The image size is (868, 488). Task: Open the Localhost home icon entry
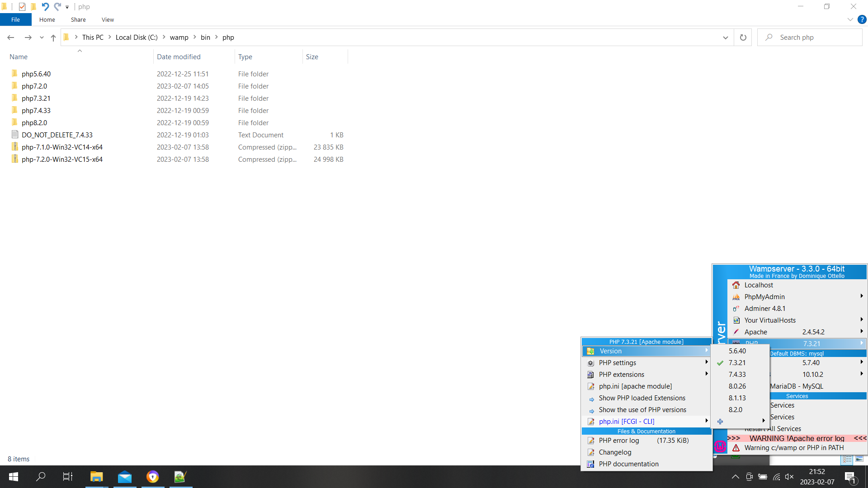tap(736, 285)
